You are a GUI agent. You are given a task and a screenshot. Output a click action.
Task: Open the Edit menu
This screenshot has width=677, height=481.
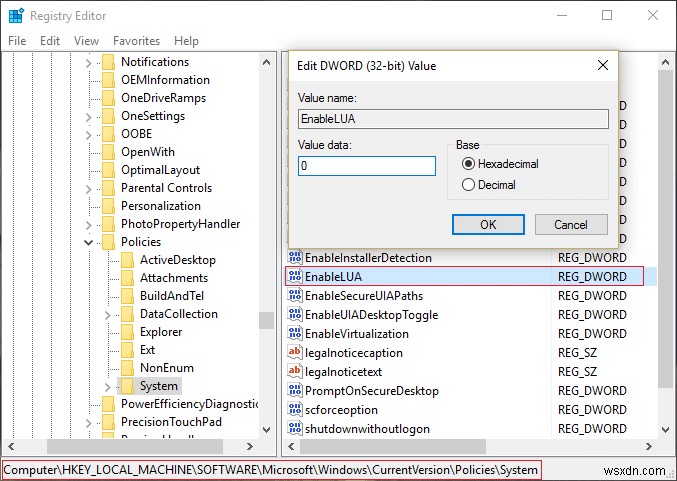(x=50, y=41)
